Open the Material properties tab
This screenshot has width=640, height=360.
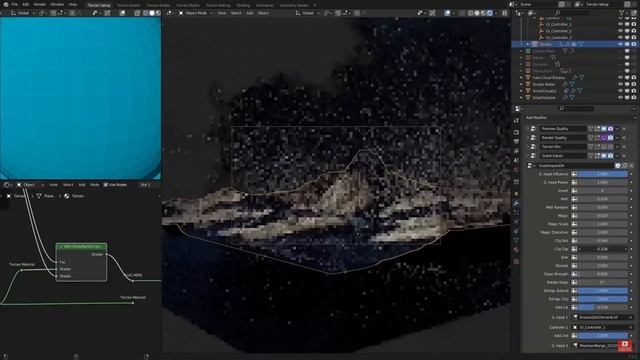click(516, 250)
